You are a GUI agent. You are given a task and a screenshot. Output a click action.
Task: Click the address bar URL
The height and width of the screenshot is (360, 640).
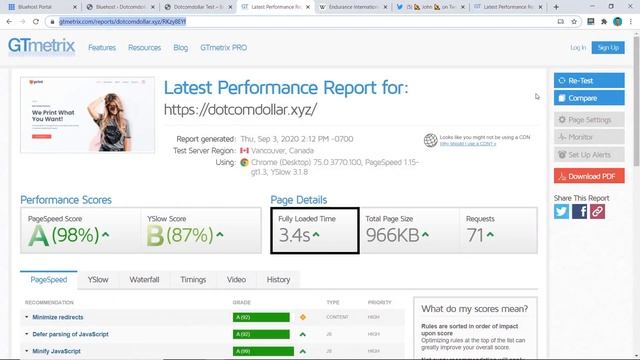[122, 22]
